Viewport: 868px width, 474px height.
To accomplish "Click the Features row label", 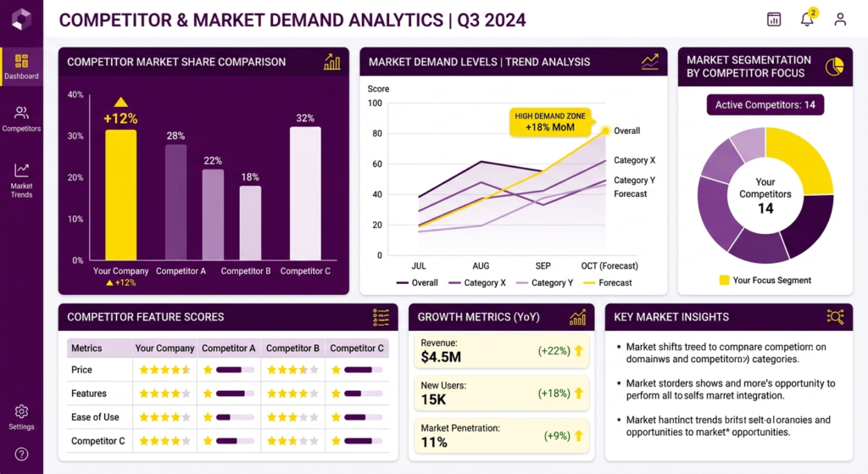I will click(88, 393).
